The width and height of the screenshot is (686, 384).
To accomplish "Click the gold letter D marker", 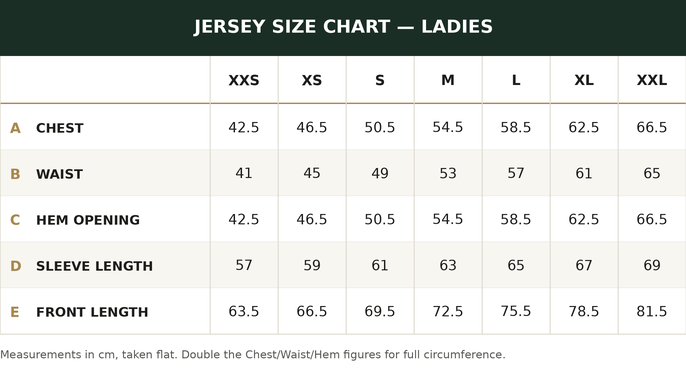I will coord(15,266).
